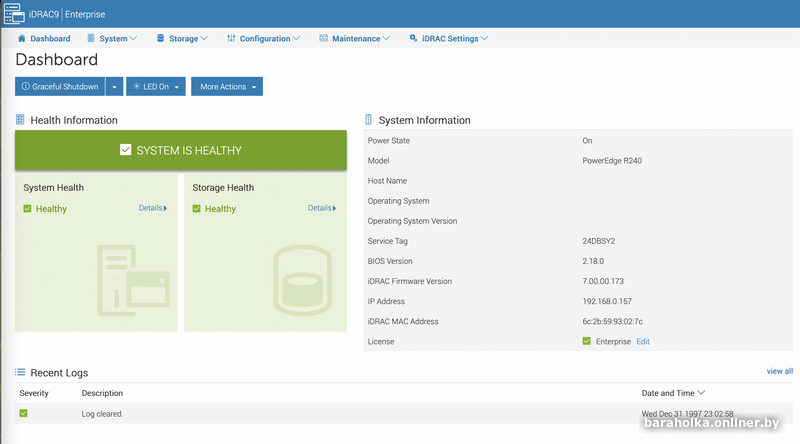The width and height of the screenshot is (800, 444).
Task: Click the MAC address 6c:2b:59:93:02:7c
Action: (612, 321)
